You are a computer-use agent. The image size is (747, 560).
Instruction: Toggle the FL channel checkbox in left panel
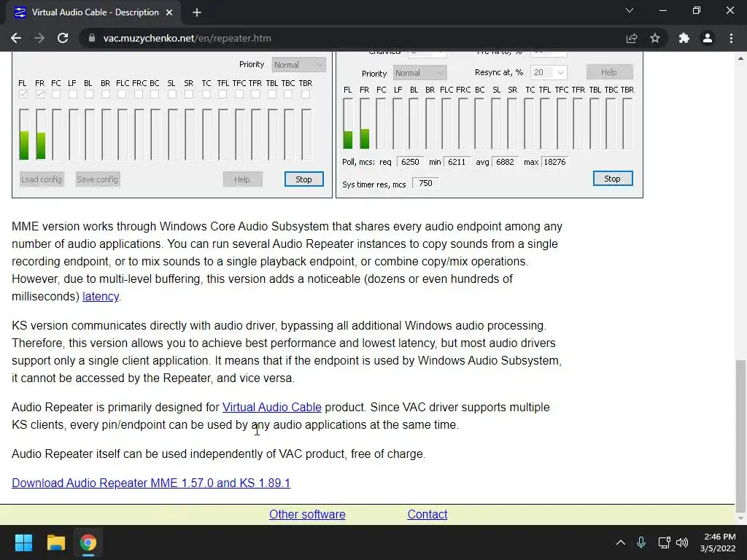(23, 94)
